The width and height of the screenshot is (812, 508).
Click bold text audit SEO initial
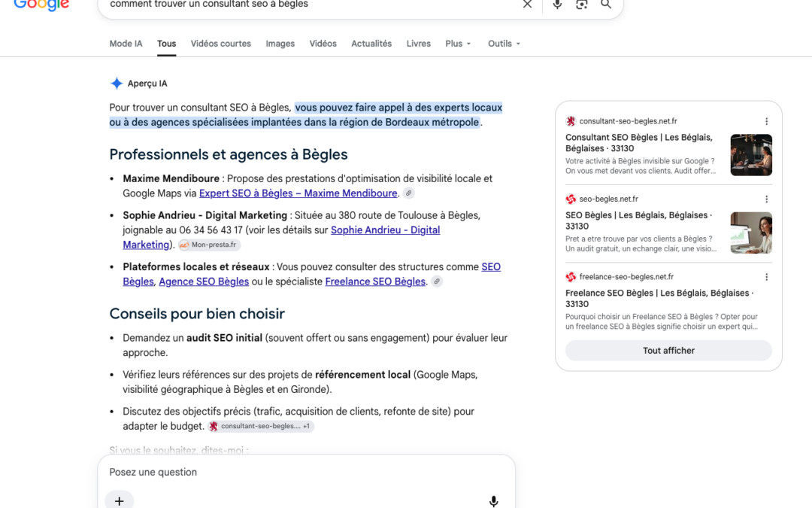pos(224,338)
